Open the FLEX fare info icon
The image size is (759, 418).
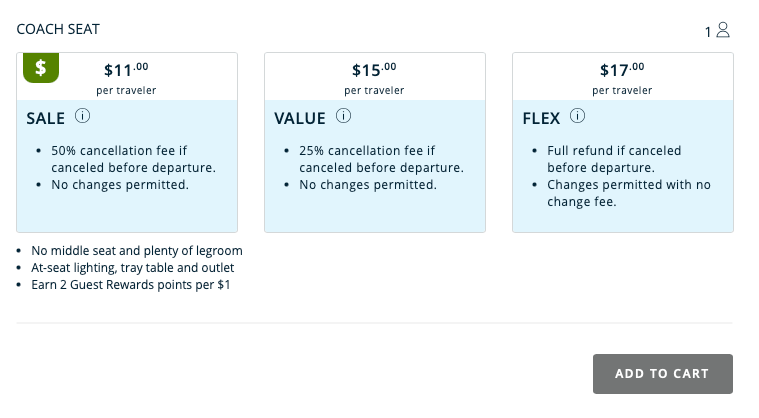[x=577, y=117]
